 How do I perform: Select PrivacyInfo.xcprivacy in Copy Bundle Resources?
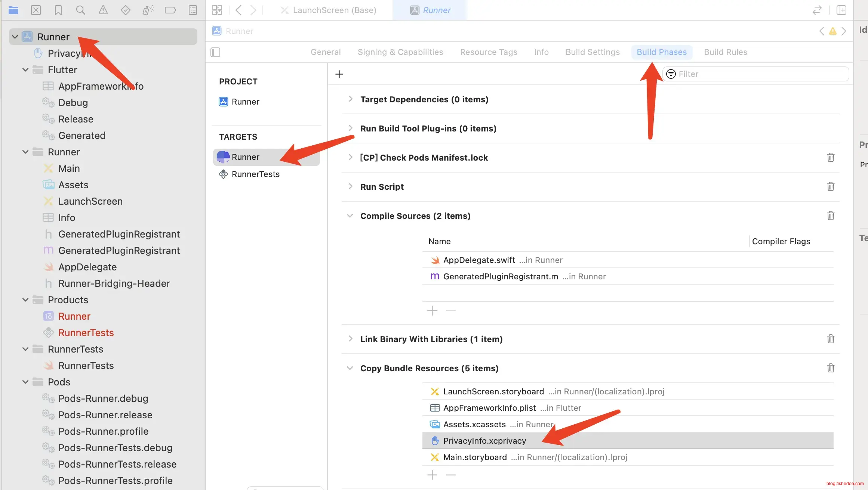[x=484, y=441]
